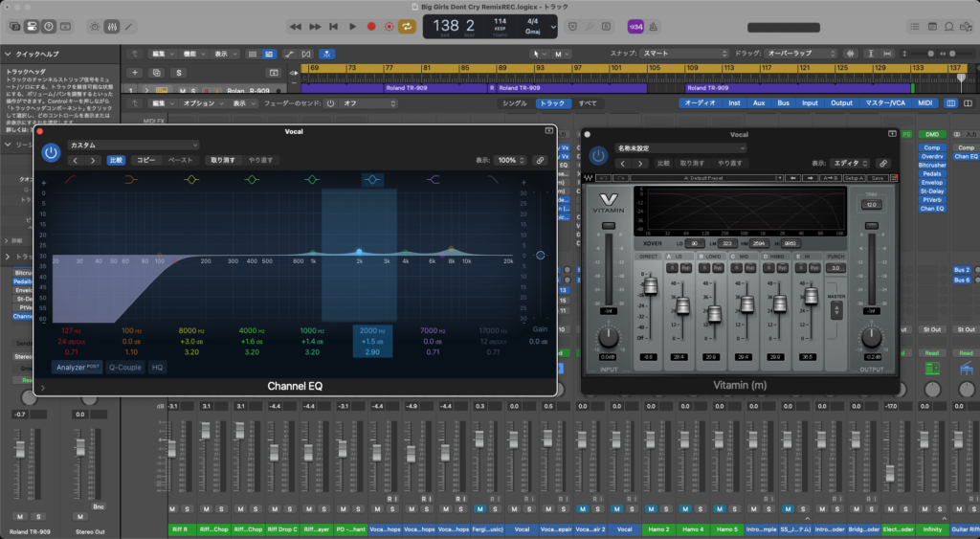Open the Browsers media icon
Screen dimensions: 980x539
coord(967,26)
